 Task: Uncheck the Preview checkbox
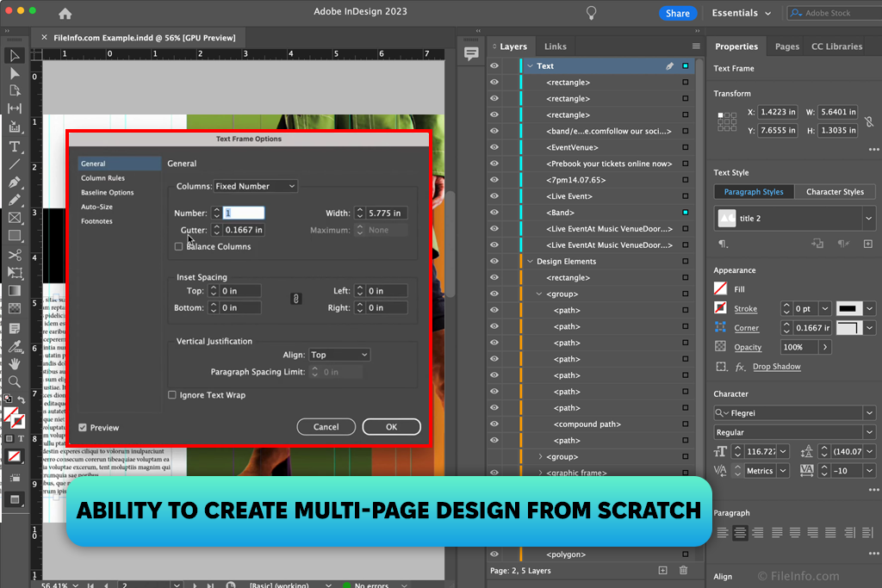click(83, 427)
